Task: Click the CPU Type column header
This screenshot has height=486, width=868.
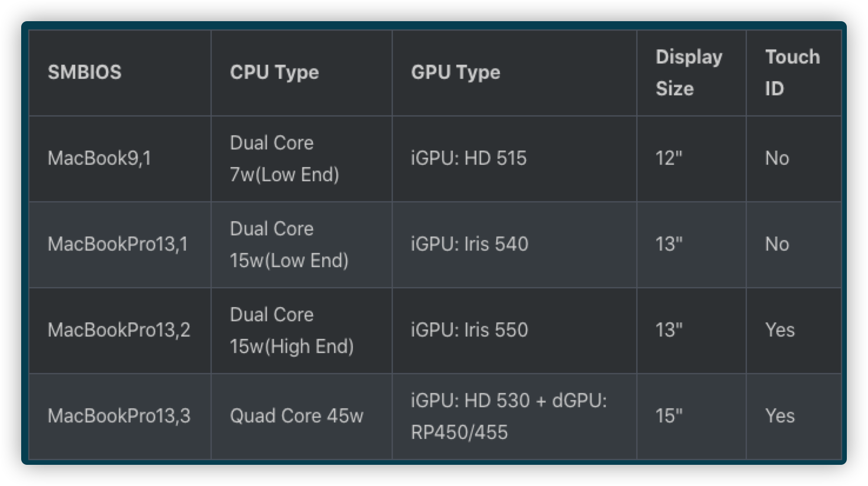Action: (274, 72)
